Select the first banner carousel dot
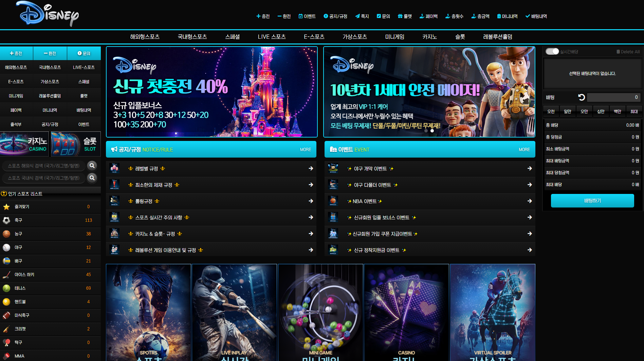Screen dimensions: 644x361 pyautogui.click(x=426, y=131)
